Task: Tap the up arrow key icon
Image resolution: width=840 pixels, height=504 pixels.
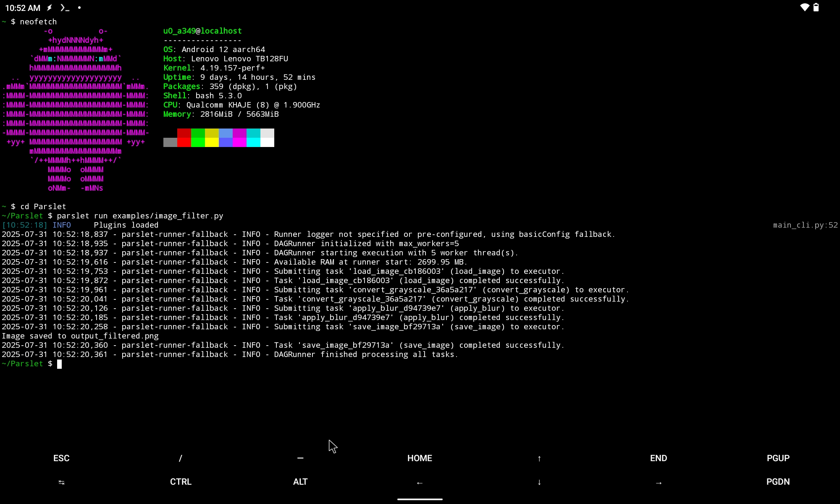Action: click(539, 458)
